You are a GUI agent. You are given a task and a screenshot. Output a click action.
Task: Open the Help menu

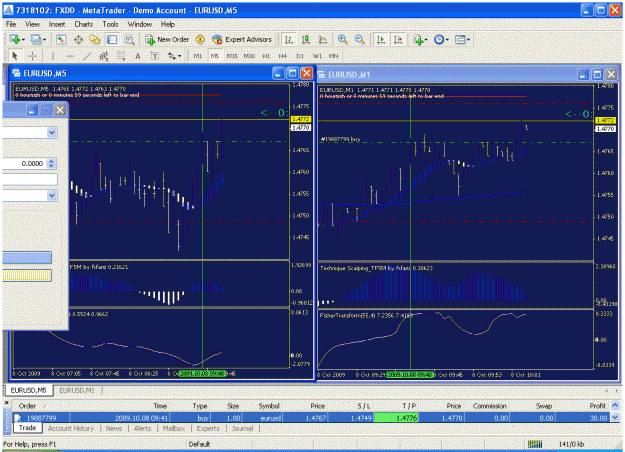click(x=168, y=24)
